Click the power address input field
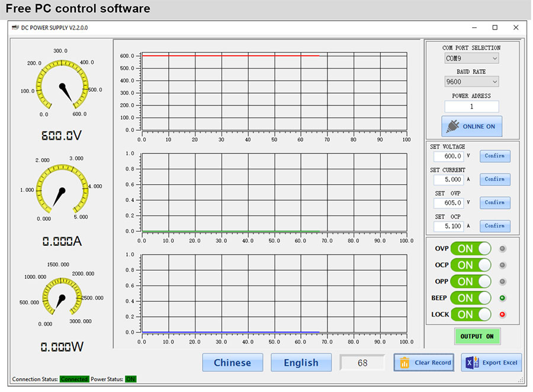 (471, 107)
